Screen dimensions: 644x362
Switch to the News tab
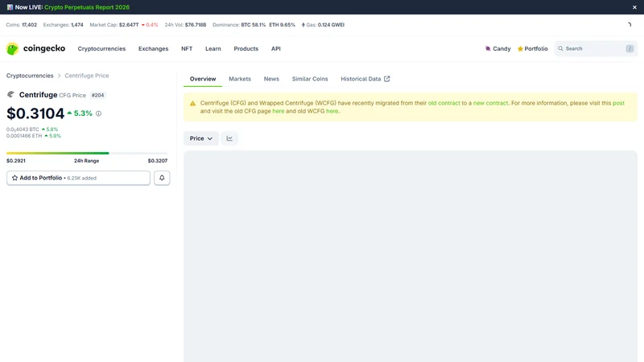[271, 79]
